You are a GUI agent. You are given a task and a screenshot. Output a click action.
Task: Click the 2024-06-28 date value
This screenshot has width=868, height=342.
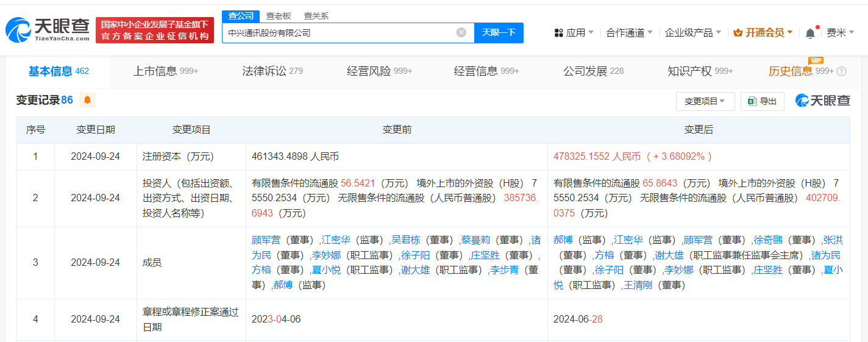tap(578, 319)
